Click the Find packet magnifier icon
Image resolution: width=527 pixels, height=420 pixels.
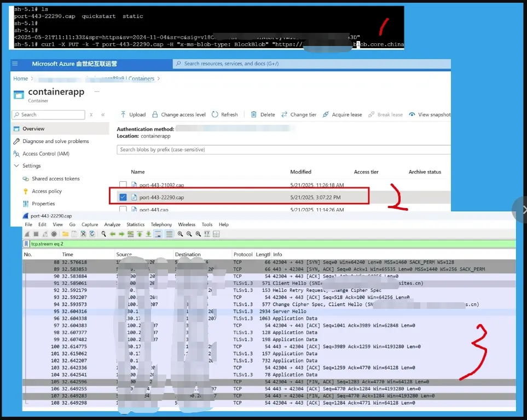pyautogui.click(x=103, y=234)
